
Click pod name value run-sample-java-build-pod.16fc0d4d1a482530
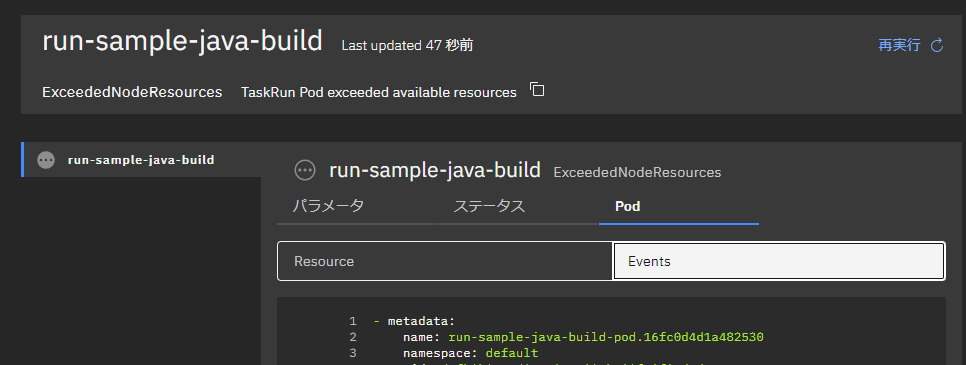[x=606, y=337]
